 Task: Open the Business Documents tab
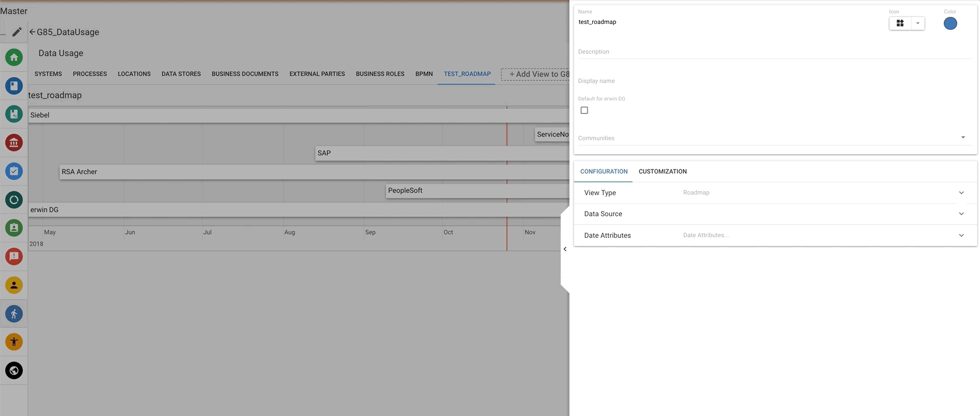245,74
